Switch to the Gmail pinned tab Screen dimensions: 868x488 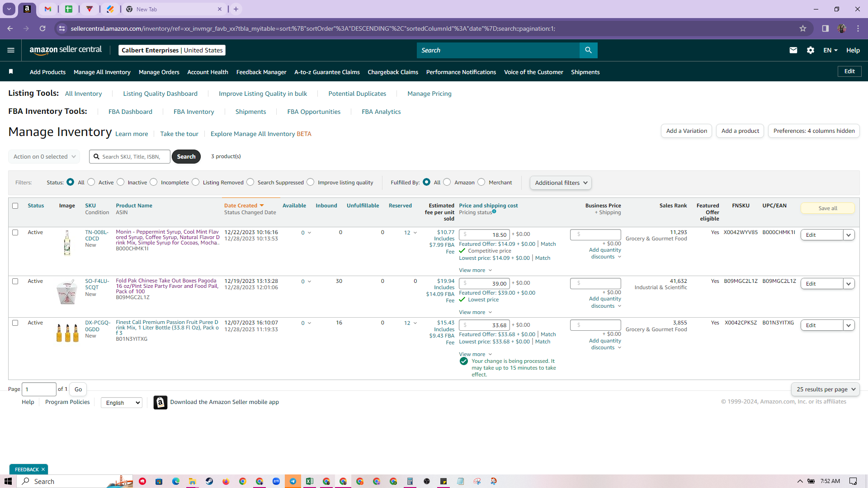(48, 9)
